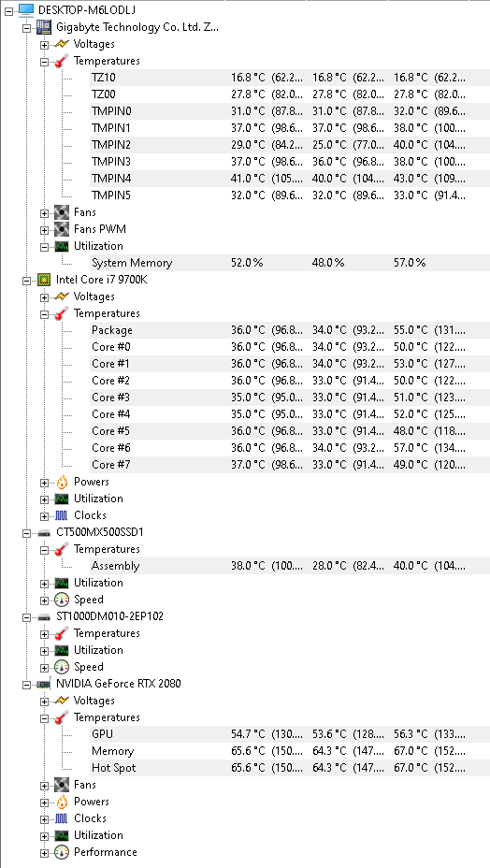The image size is (490, 868).
Task: Click the DESKTOP-M6LODLJ computer icon
Action: [x=27, y=9]
